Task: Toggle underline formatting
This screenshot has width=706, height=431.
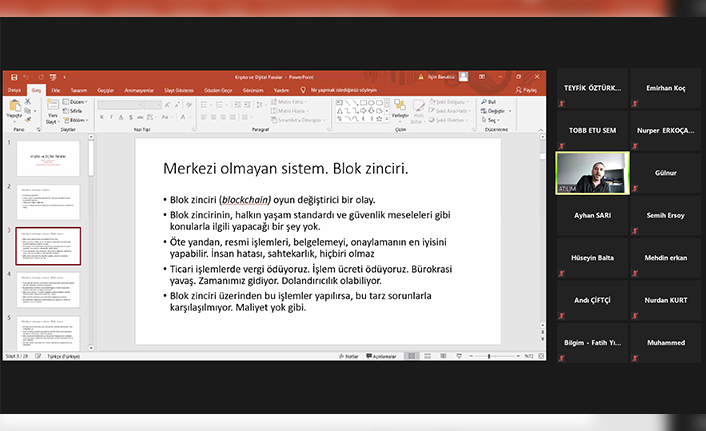Action: (x=121, y=117)
